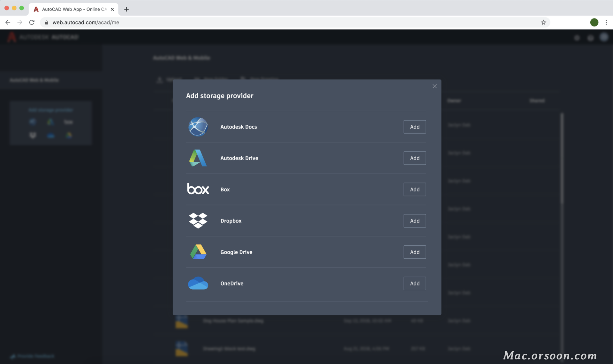Click the Autodesk Drive logo icon
Image resolution: width=613 pixels, height=364 pixels.
pyautogui.click(x=198, y=158)
